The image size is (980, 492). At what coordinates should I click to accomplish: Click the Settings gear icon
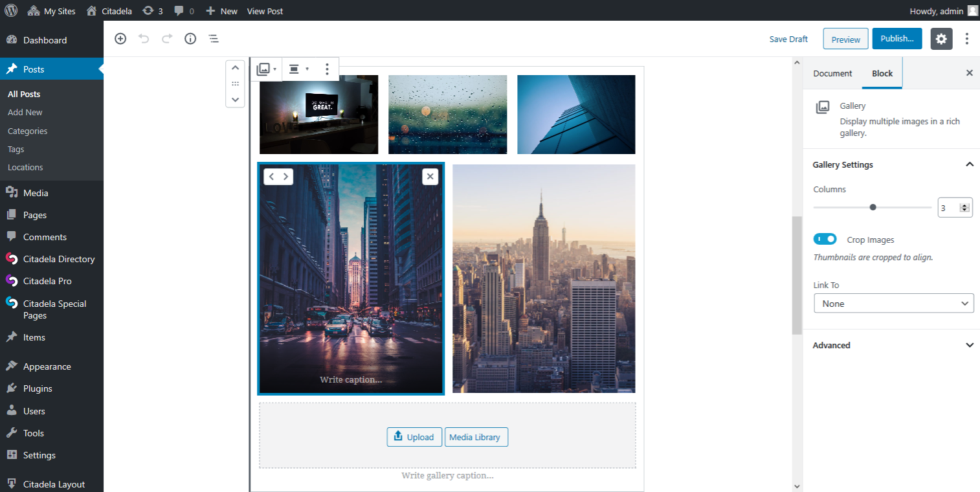(941, 39)
